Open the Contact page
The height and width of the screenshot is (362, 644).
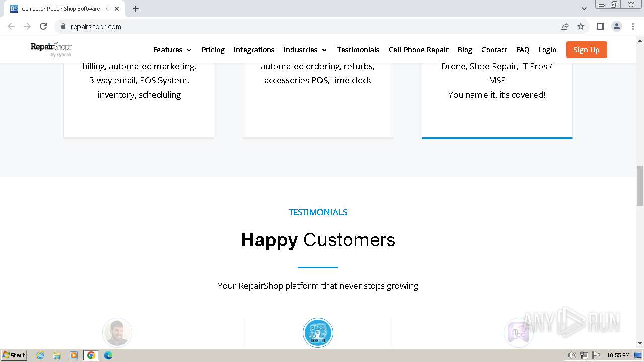494,50
